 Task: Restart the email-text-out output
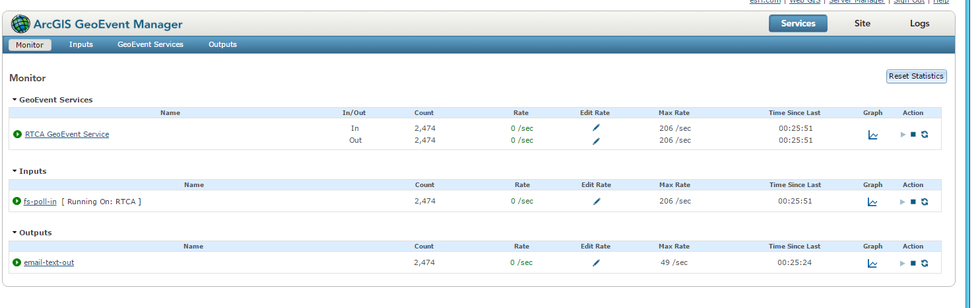[925, 263]
